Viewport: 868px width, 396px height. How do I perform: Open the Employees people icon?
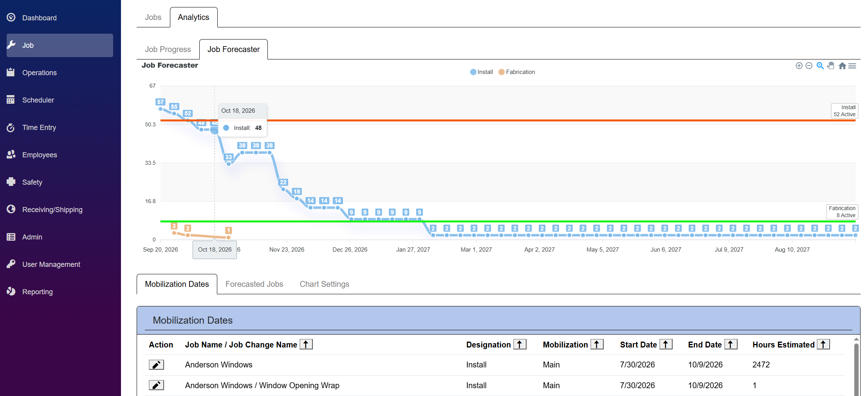coord(11,155)
